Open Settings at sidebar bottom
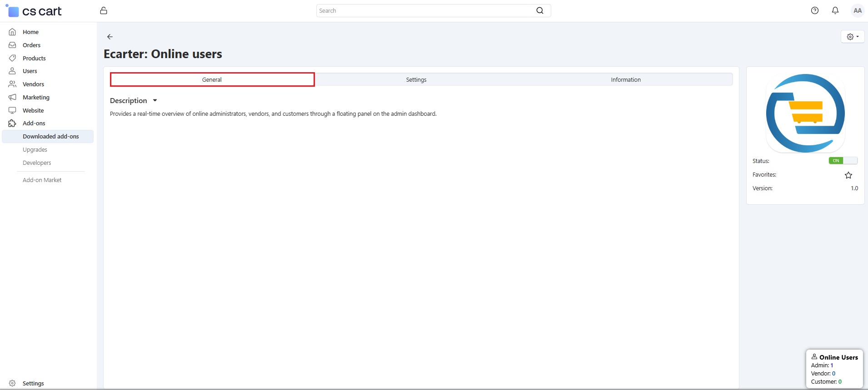 click(x=33, y=383)
